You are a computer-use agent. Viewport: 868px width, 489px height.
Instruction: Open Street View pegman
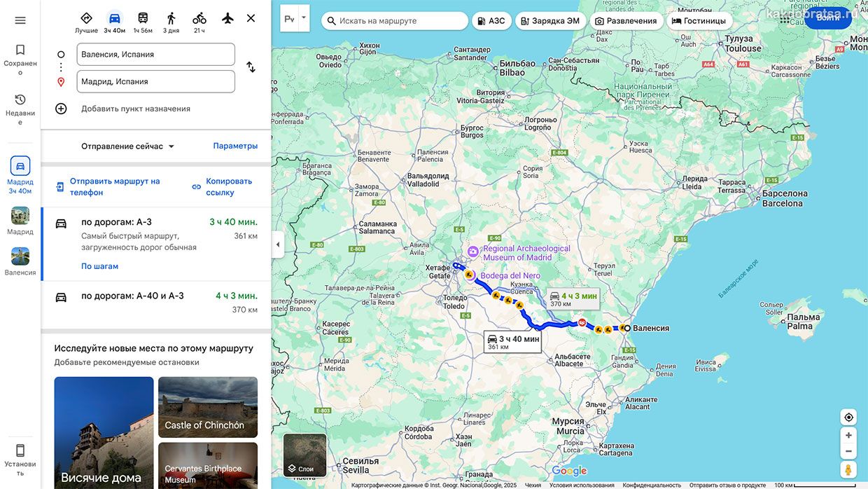click(848, 469)
